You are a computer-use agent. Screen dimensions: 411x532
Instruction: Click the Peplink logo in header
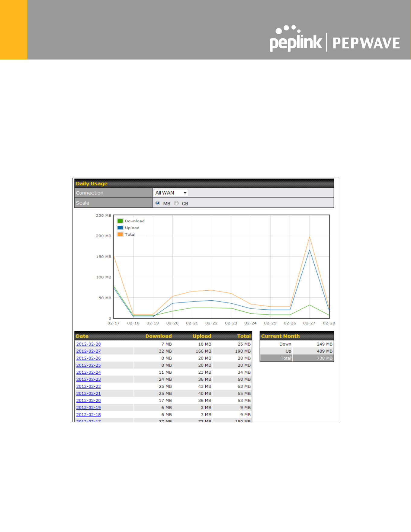tap(296, 39)
